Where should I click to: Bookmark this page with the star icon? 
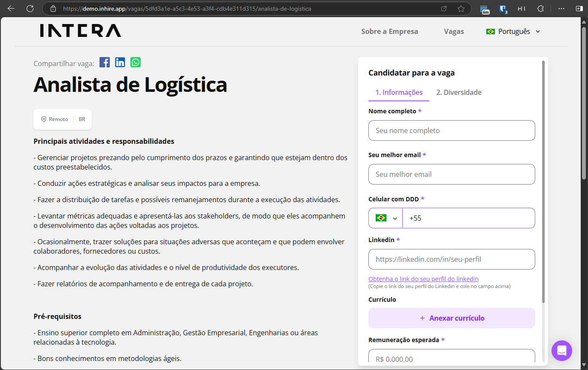461,9
